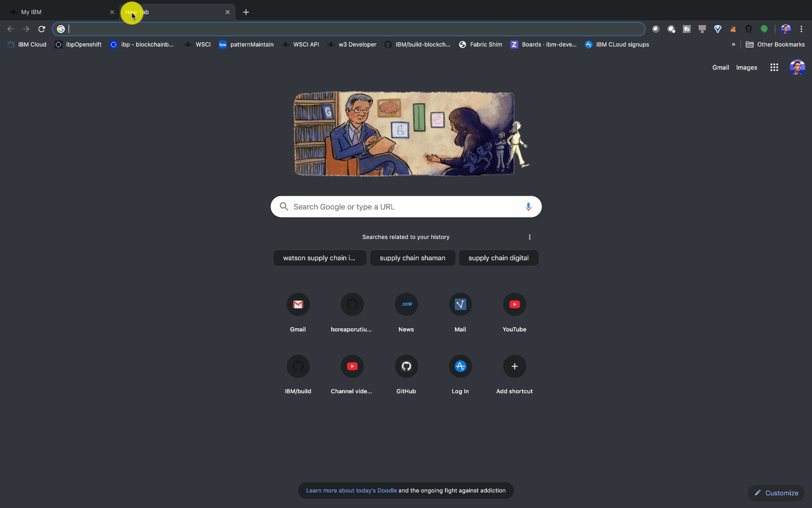Open the patternMaintain bookmark
Image resolution: width=812 pixels, height=508 pixels.
tap(246, 45)
